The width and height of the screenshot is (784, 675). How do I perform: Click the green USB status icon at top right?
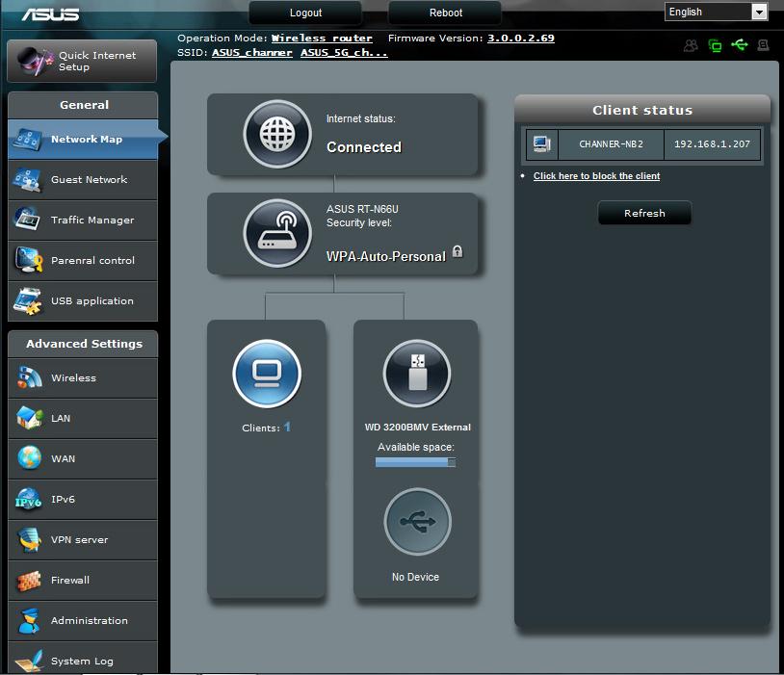point(740,45)
